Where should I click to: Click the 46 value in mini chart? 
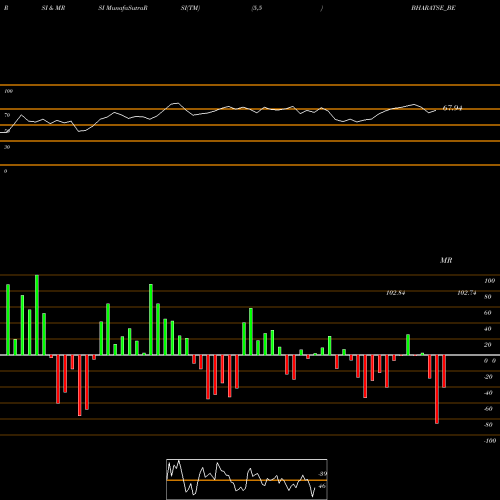(322, 486)
